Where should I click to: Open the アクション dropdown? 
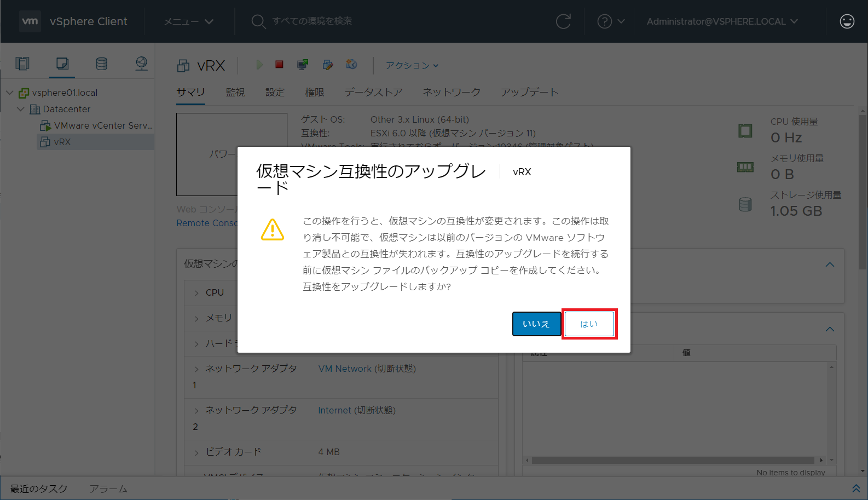pos(412,65)
